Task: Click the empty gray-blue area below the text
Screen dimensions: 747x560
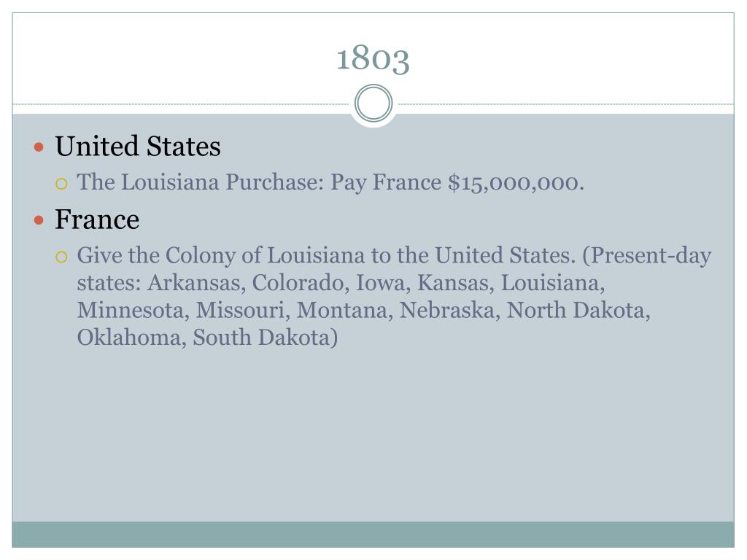Action: point(373,433)
